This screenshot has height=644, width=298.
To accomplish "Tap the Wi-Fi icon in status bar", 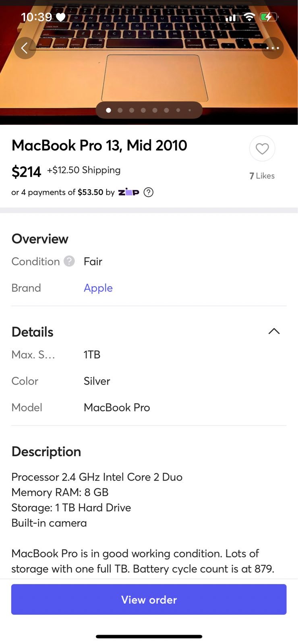I will click(x=250, y=17).
